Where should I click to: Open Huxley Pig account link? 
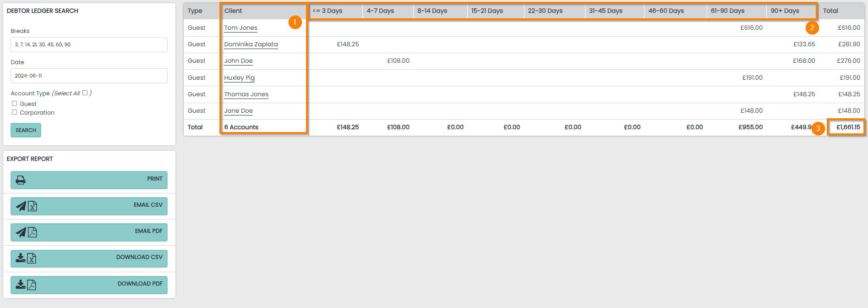(239, 78)
